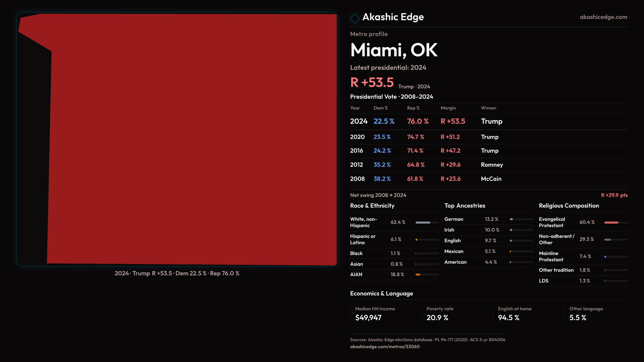Click the map caption below the map
Viewport: 644px width, 362px height.
(x=177, y=274)
